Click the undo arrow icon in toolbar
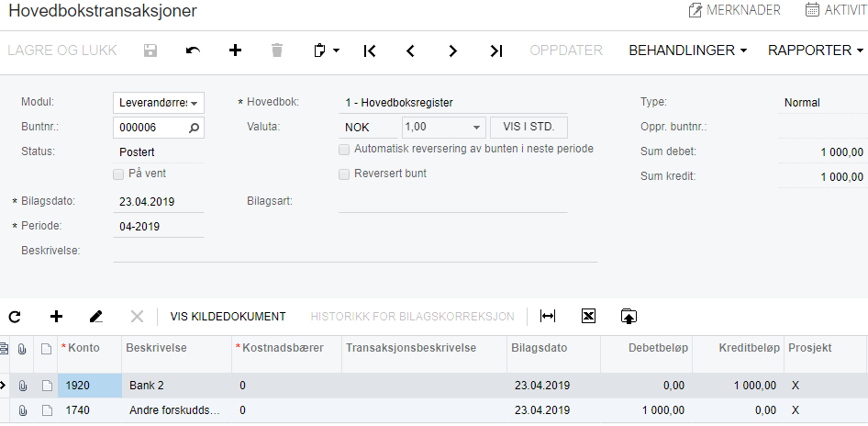The height and width of the screenshot is (426, 868). pos(193,51)
